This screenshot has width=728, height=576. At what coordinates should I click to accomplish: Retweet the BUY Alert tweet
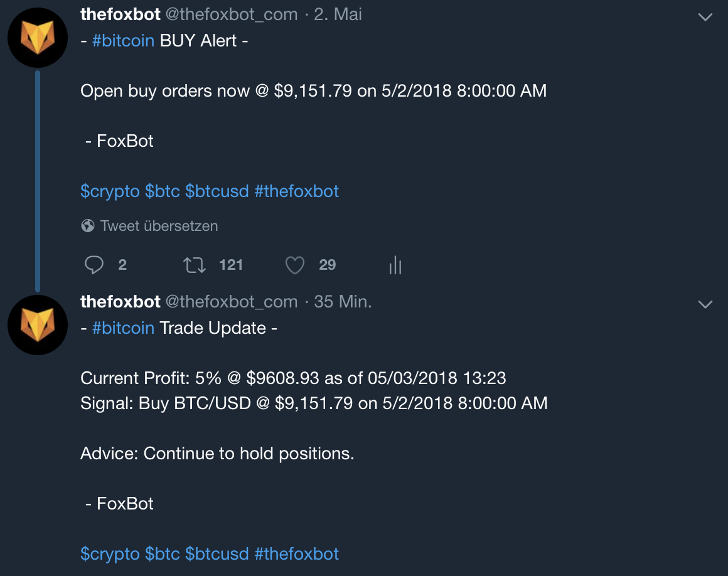(195, 265)
